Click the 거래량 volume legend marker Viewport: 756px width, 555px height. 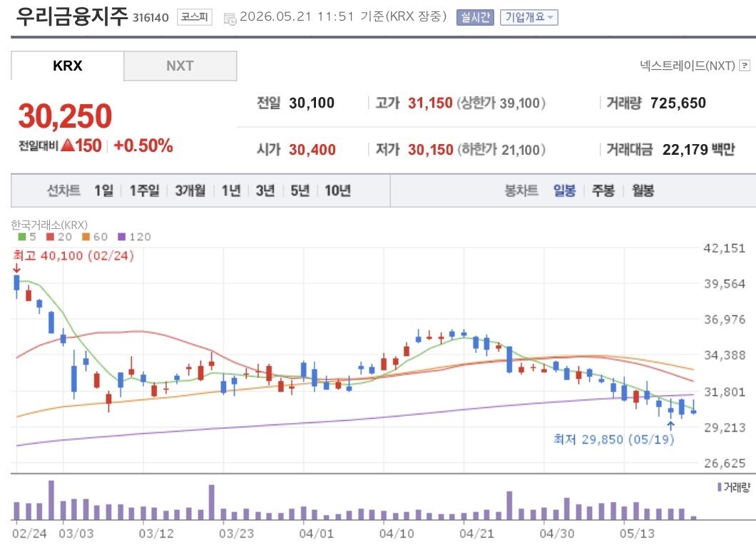pos(720,487)
